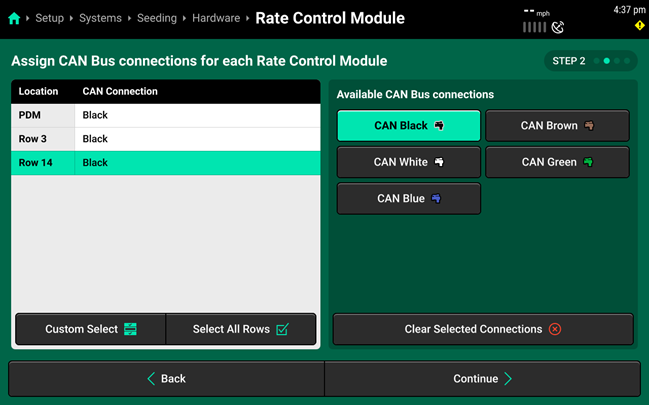Go to the home screen icon
649x405 pixels.
click(x=14, y=18)
